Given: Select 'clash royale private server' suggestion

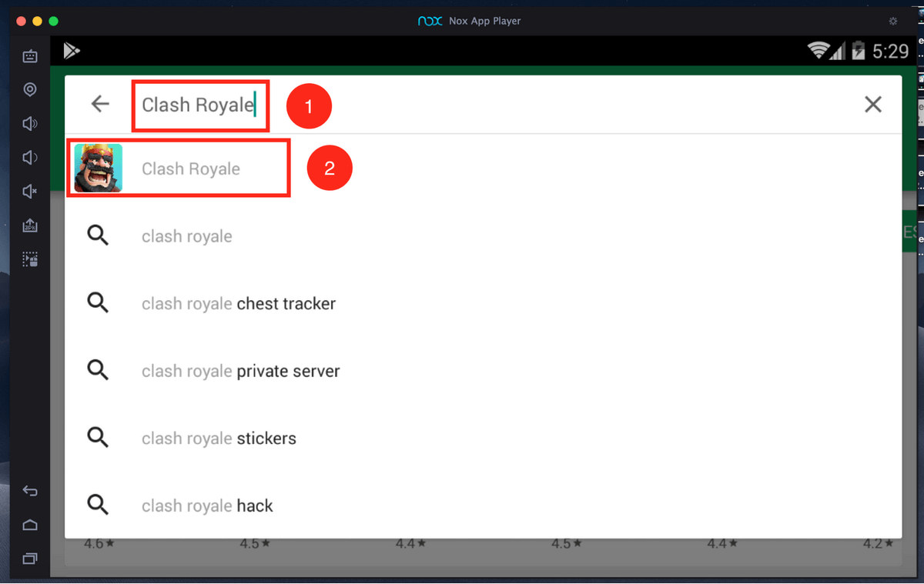Looking at the screenshot, I should (483, 371).
